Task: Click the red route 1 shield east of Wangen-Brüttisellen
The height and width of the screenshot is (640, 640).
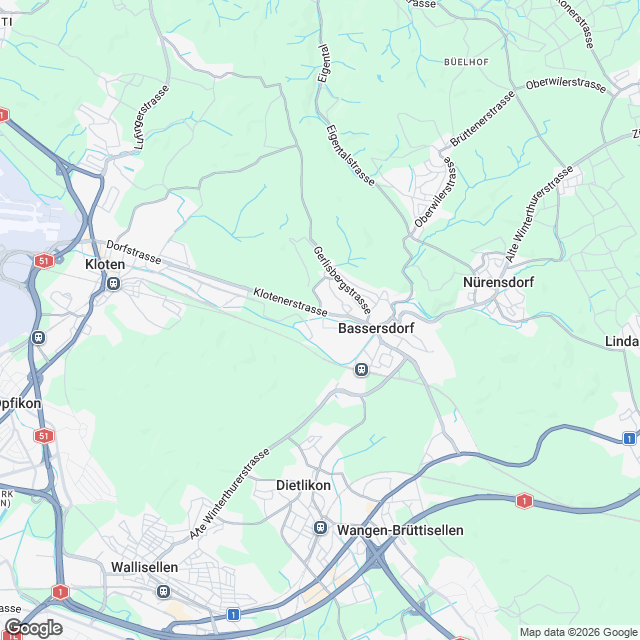Action: point(524,501)
